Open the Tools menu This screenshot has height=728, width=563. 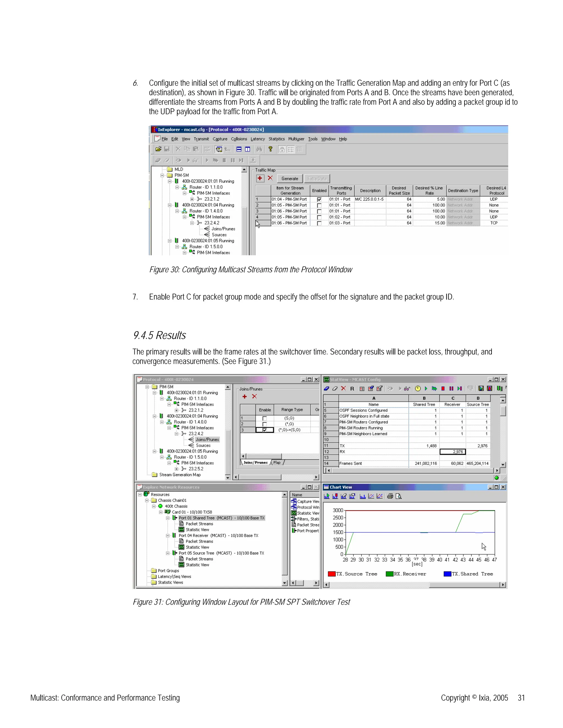(313, 139)
